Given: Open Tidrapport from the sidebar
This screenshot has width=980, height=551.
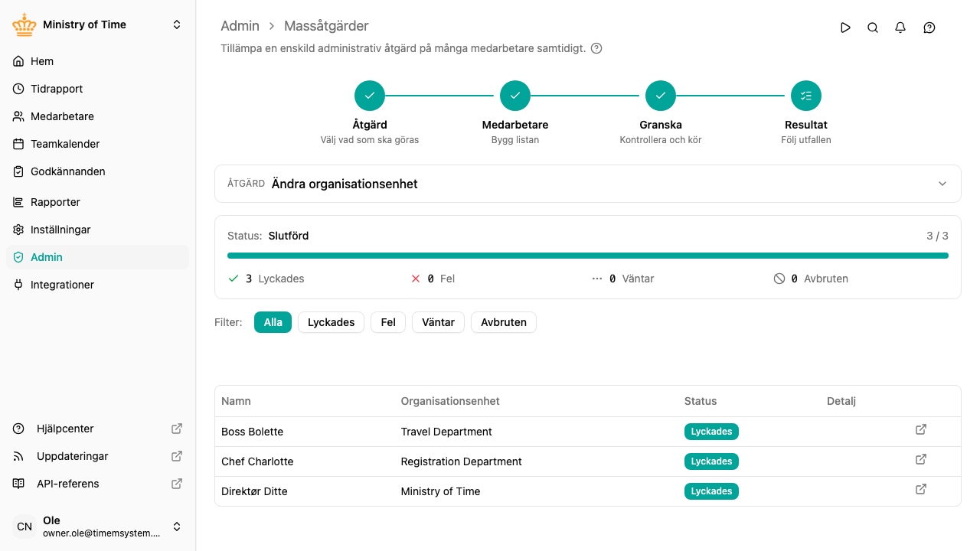Looking at the screenshot, I should coord(97,89).
